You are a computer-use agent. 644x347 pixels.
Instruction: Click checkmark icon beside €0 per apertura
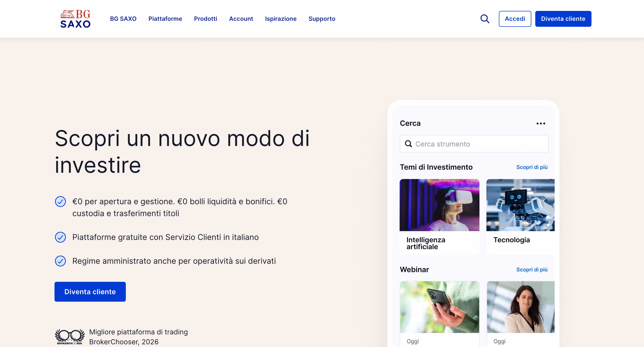[60, 202]
